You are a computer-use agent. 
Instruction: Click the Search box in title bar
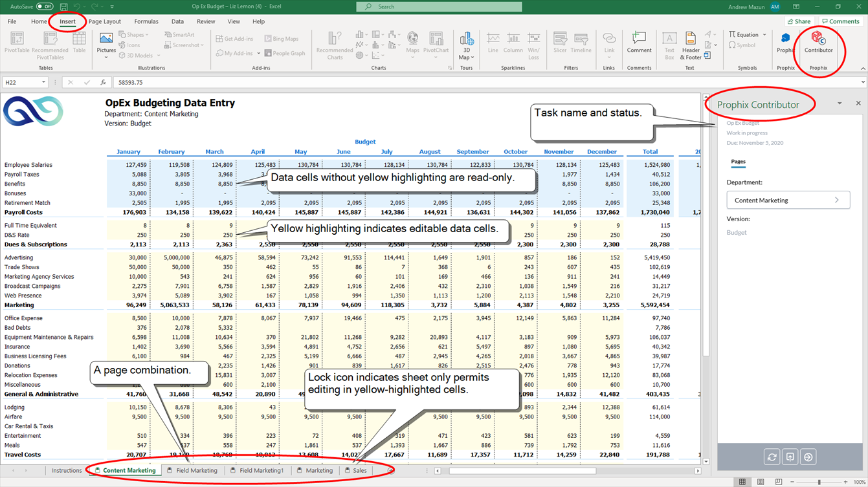tap(439, 6)
